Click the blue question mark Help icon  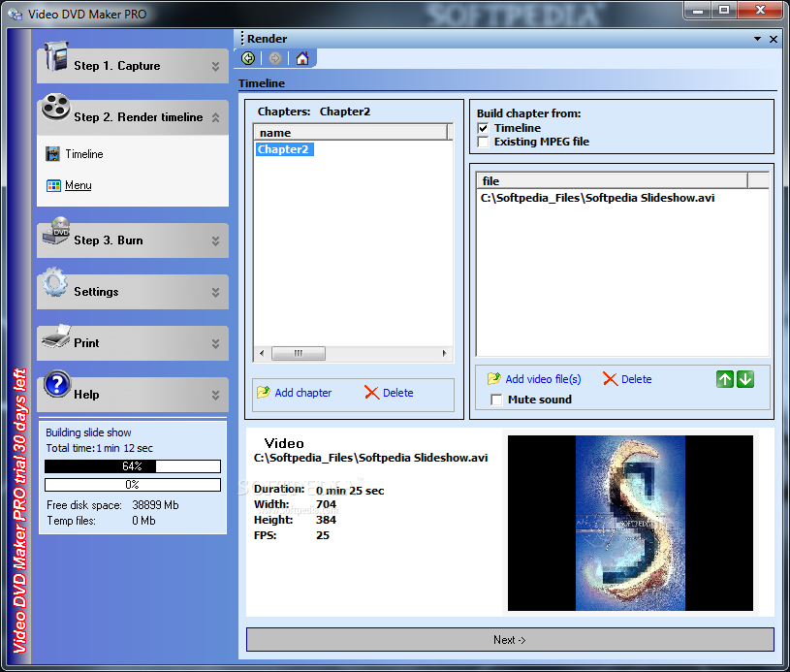click(x=57, y=384)
